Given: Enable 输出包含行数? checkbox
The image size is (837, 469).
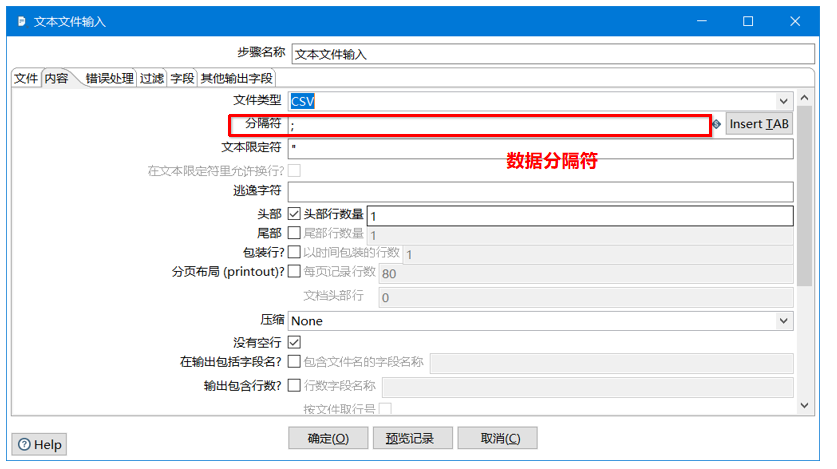Looking at the screenshot, I should pyautogui.click(x=294, y=385).
